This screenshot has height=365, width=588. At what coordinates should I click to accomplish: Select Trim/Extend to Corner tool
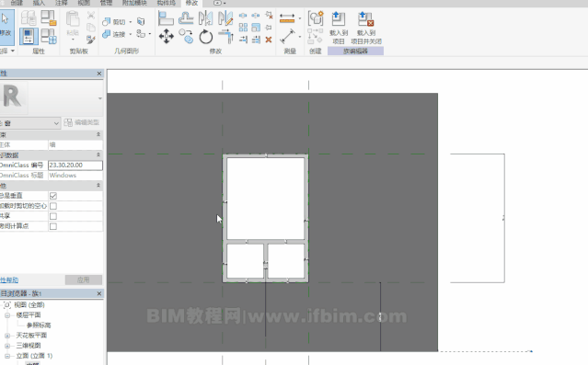tap(225, 37)
